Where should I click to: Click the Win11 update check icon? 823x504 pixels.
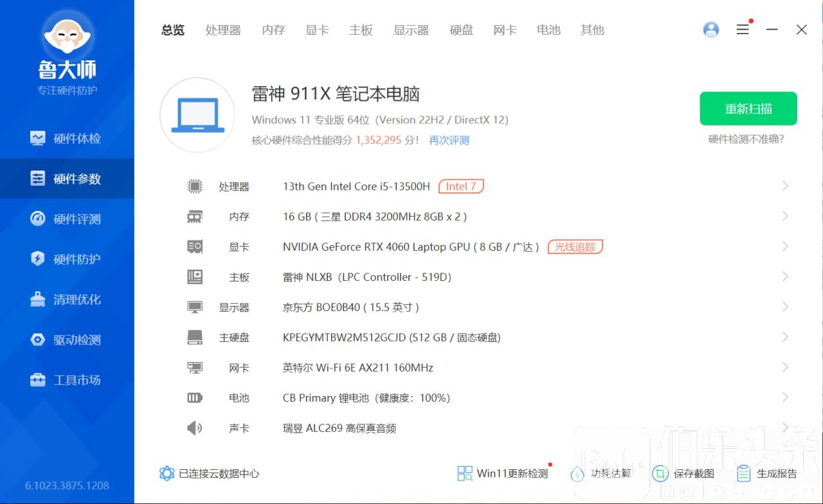[465, 474]
